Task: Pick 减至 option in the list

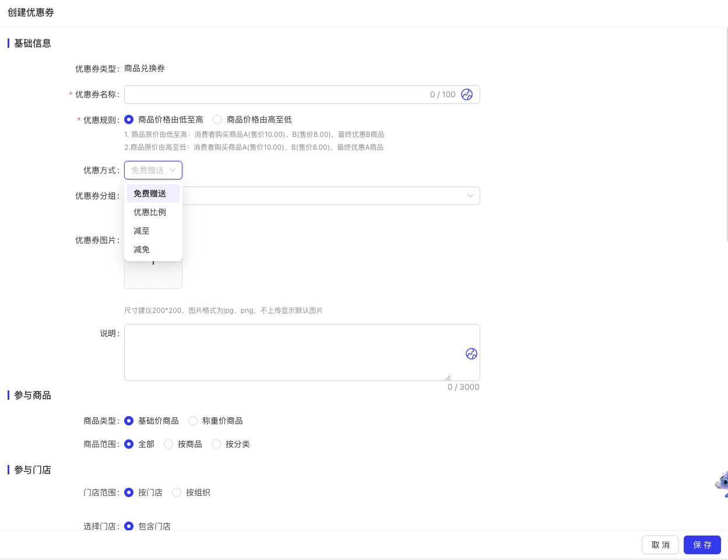Action: tap(142, 231)
